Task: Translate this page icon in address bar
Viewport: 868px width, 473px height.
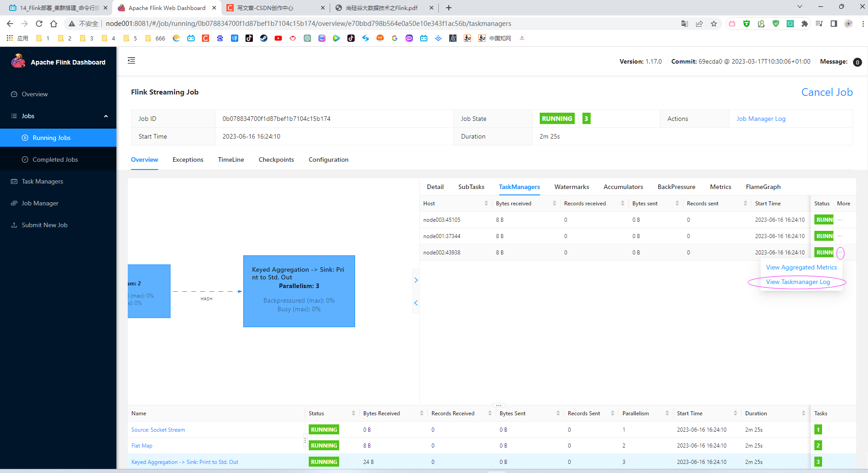Action: point(685,24)
